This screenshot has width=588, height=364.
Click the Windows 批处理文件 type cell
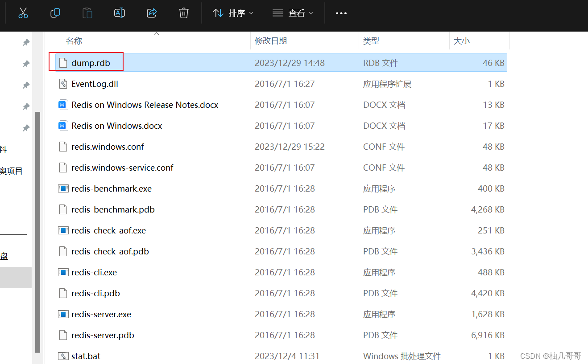coord(402,356)
